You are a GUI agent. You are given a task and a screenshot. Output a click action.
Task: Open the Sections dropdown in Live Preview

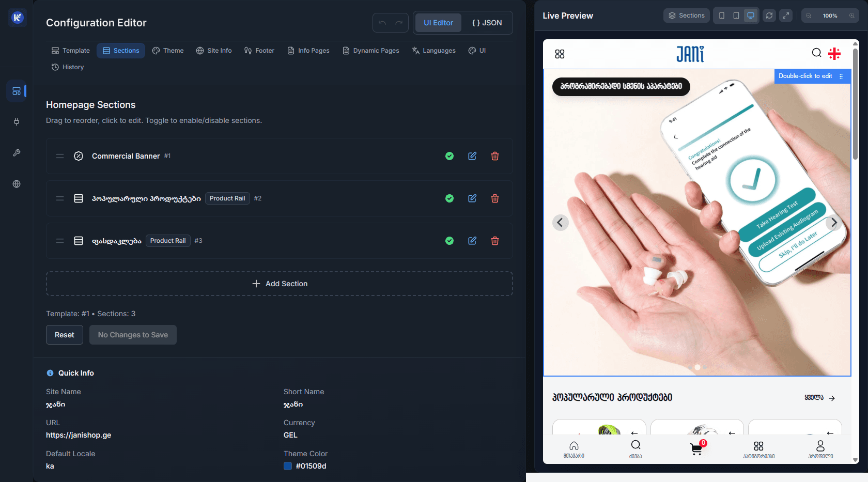686,15
